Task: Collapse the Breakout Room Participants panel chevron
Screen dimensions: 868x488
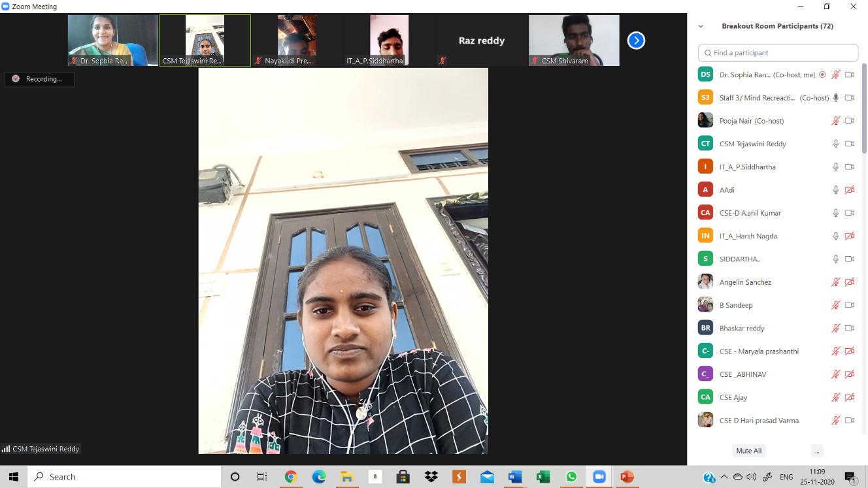Action: click(x=701, y=27)
